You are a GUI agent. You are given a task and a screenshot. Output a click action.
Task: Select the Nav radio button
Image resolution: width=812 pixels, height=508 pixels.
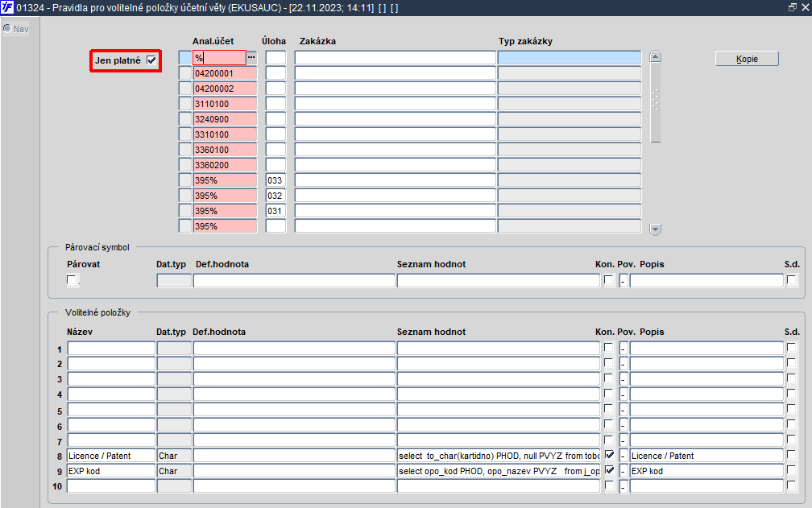click(7, 28)
